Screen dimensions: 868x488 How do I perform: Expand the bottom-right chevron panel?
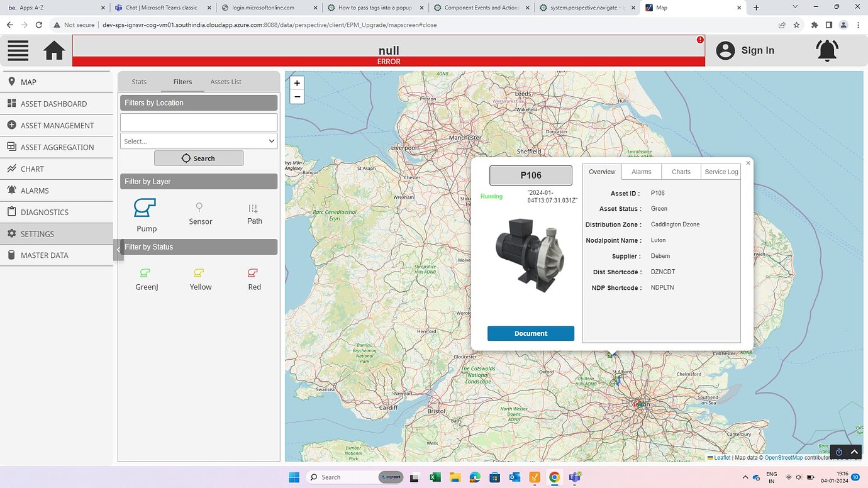coord(854,452)
